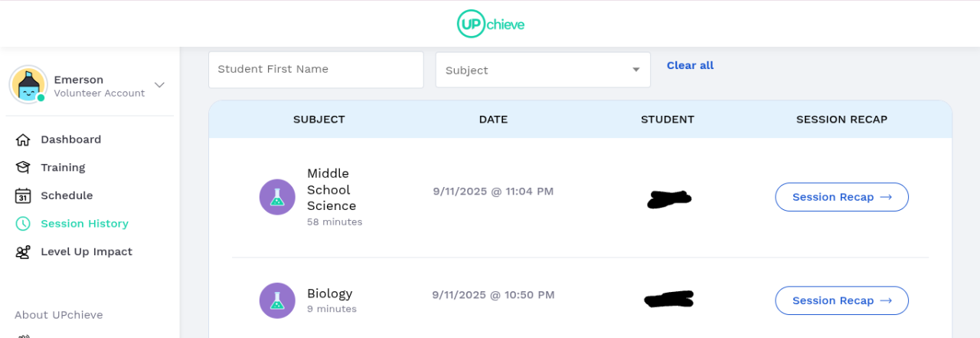
Task: Open the About UPchieve section
Action: pos(59,315)
